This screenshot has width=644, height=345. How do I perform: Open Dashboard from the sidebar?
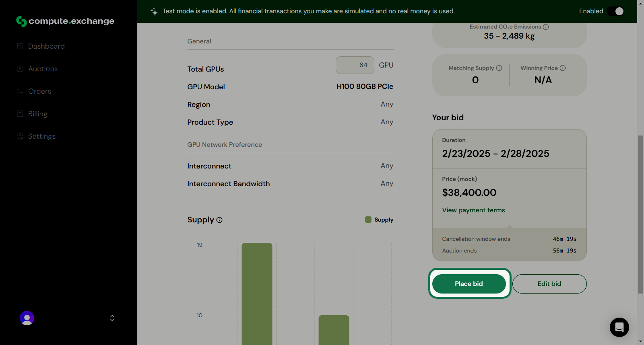[x=46, y=46]
